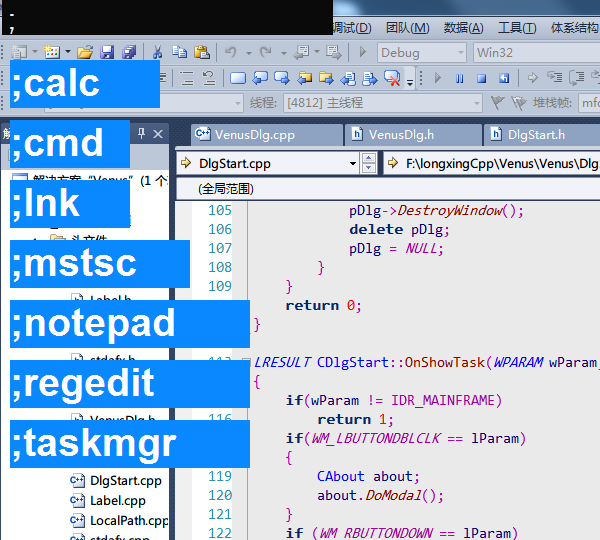
Task: Open the Redo history dropdown arrow
Action: click(x=284, y=53)
